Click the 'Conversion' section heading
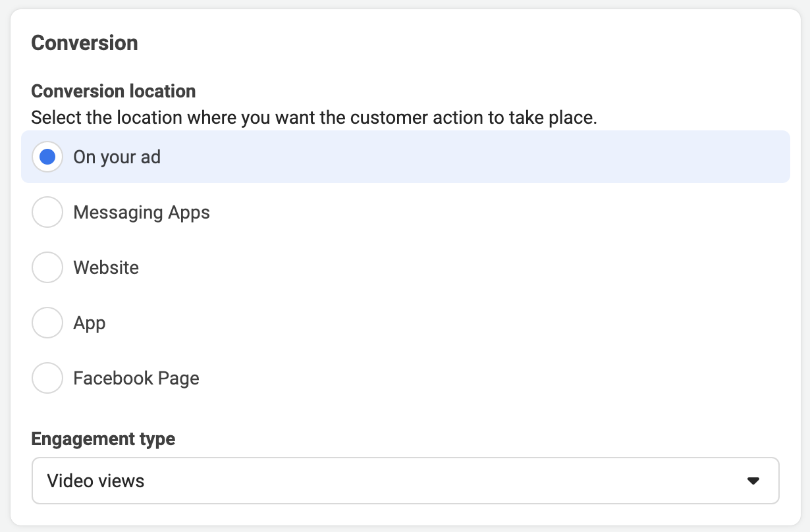The height and width of the screenshot is (532, 810). (84, 43)
